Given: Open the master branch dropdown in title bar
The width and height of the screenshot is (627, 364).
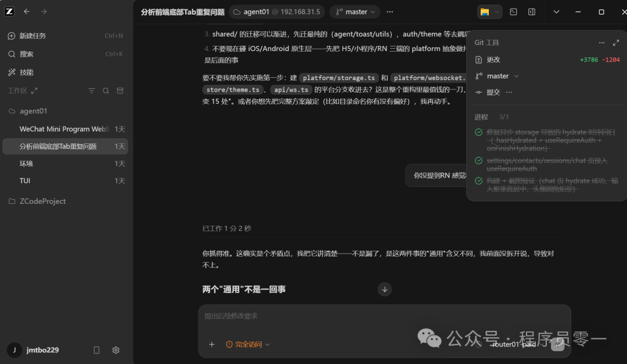Looking at the screenshot, I should point(355,12).
